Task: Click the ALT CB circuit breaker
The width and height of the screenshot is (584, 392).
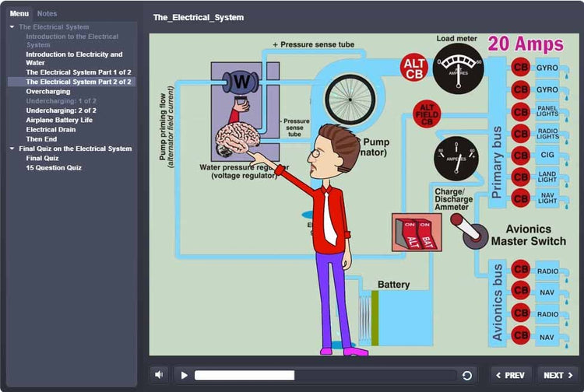Action: pos(414,68)
